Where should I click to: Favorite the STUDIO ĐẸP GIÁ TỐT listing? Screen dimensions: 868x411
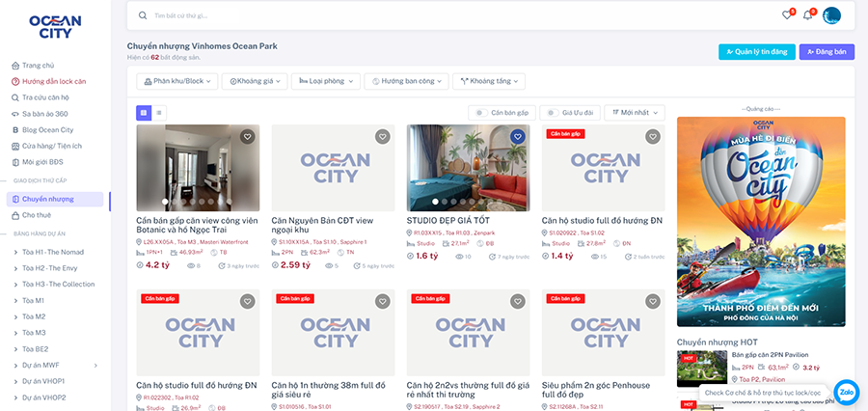click(518, 137)
